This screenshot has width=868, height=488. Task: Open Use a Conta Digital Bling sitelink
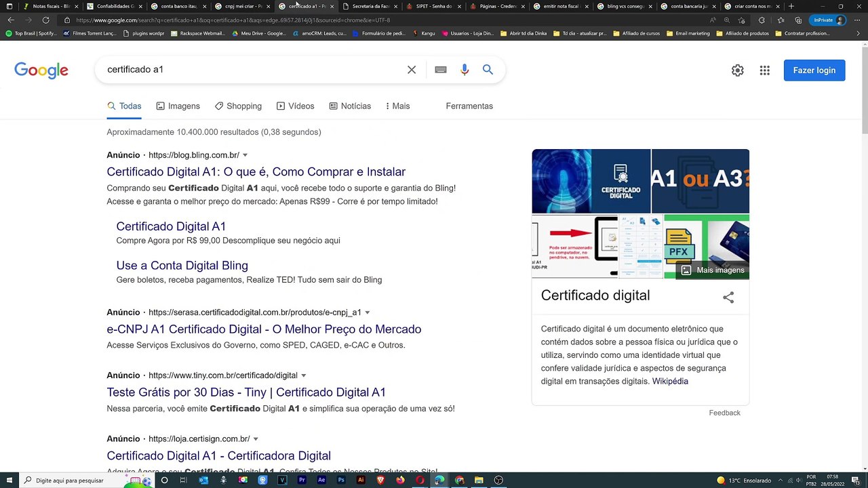point(182,266)
